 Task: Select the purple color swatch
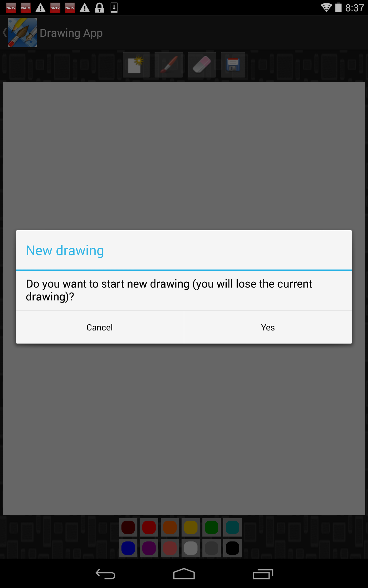point(149,548)
